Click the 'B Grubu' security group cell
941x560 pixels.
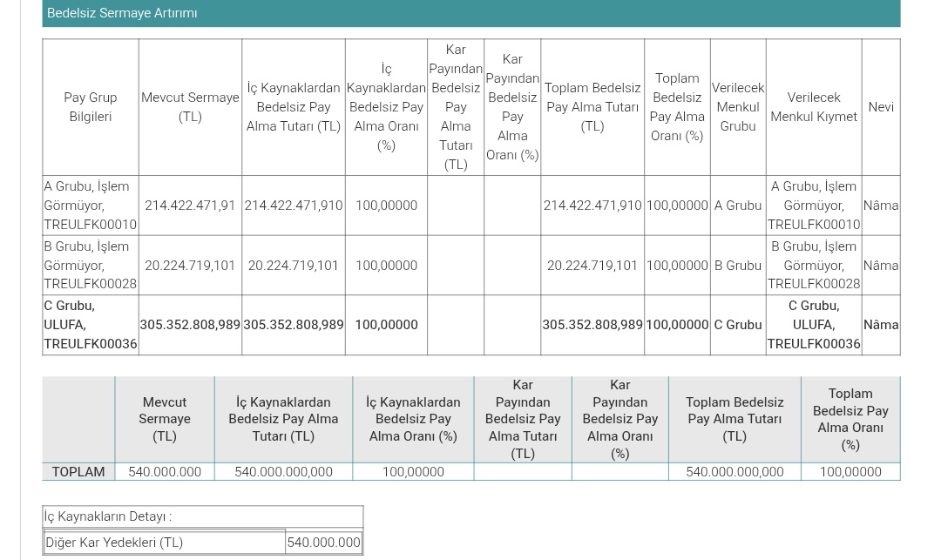click(738, 265)
